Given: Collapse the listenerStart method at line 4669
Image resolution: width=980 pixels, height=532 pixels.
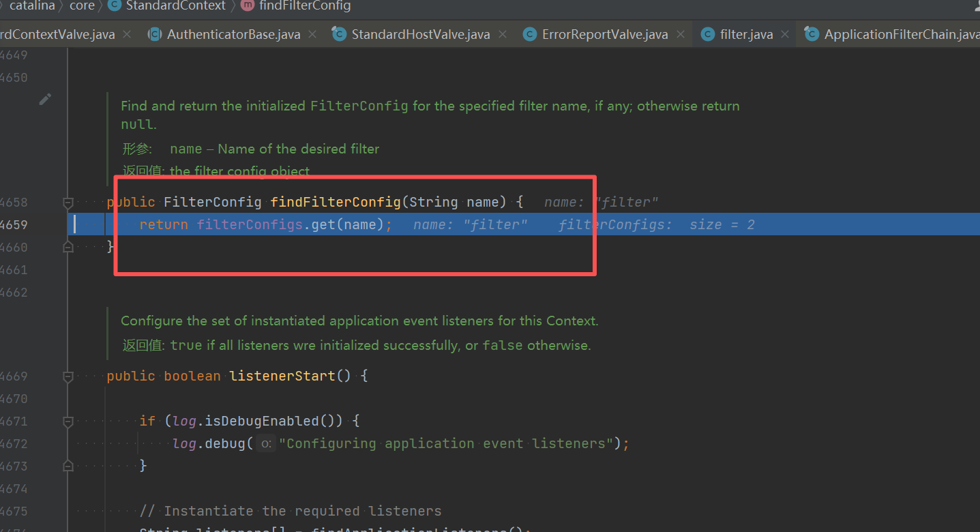Looking at the screenshot, I should (x=68, y=376).
